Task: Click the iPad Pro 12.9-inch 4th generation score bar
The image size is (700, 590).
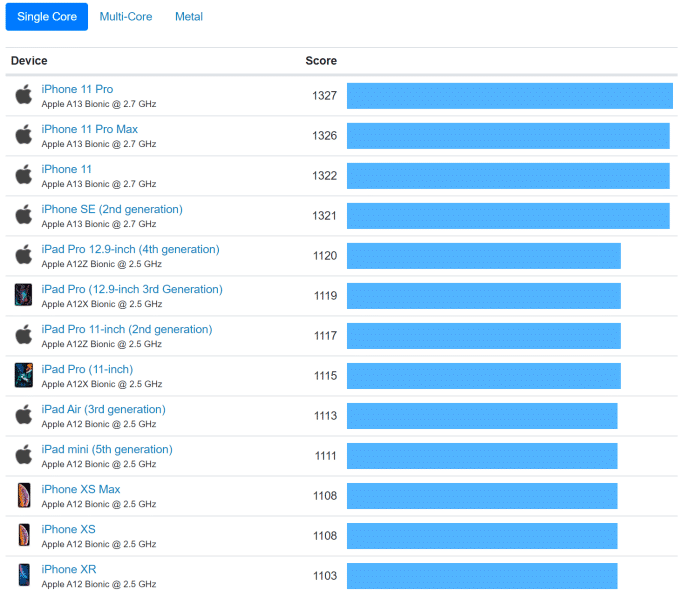Action: (484, 256)
